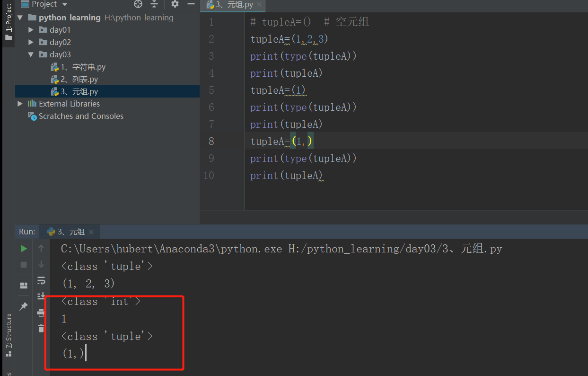This screenshot has height=376, width=588.
Task: Click the python.exe command path output
Action: click(281, 249)
